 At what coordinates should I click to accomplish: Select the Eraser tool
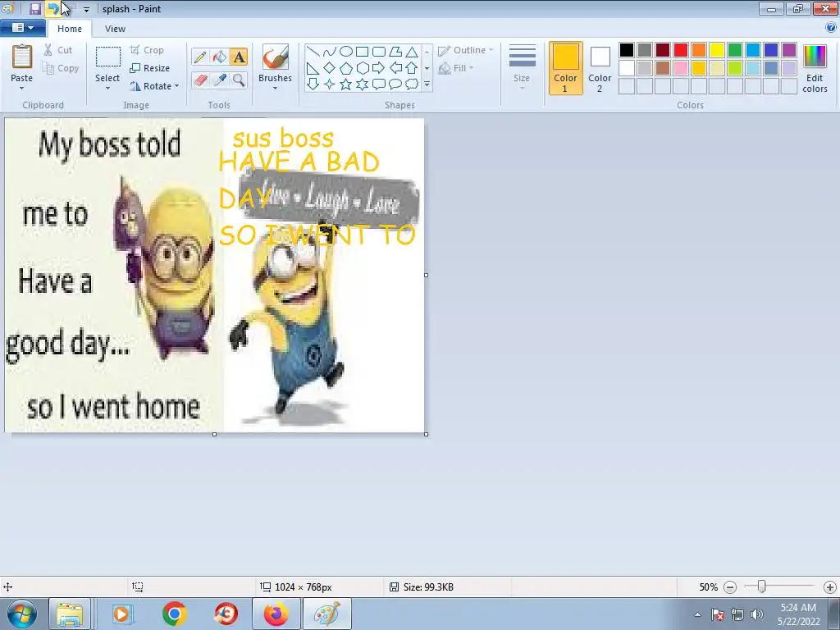(x=200, y=80)
